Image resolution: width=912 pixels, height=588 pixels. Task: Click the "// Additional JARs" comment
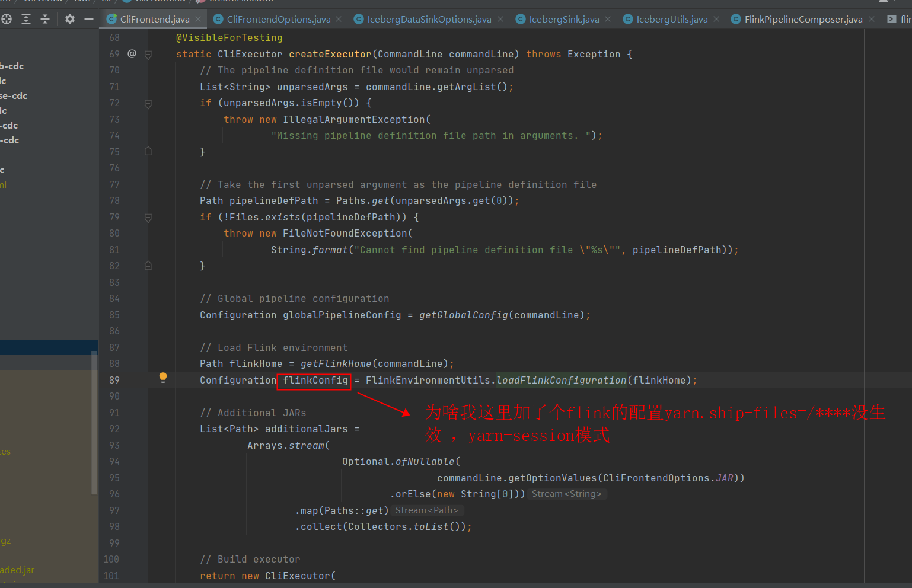click(253, 413)
